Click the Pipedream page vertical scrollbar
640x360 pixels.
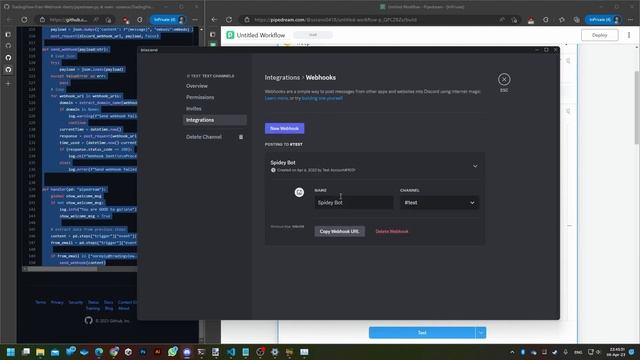coord(637,107)
